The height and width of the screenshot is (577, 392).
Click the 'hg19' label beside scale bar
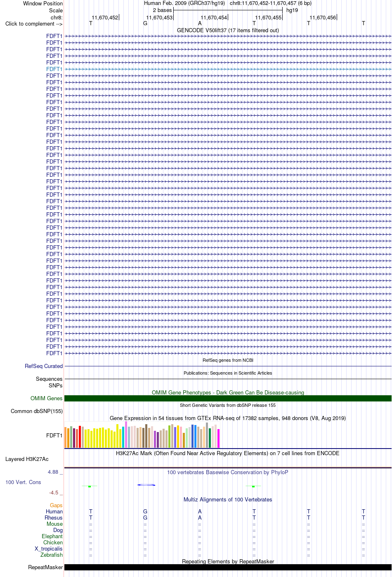coord(292,10)
